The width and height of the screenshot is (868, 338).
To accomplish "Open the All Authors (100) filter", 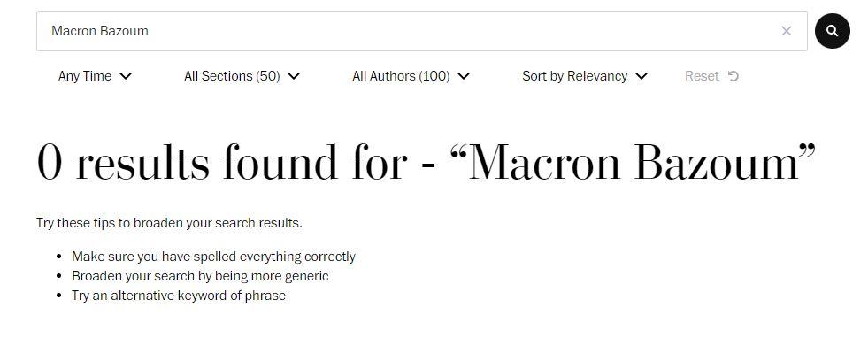I will [411, 76].
